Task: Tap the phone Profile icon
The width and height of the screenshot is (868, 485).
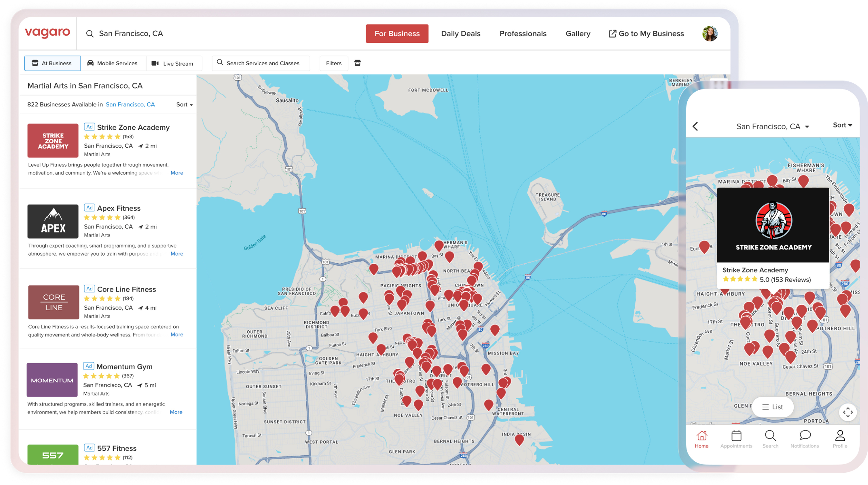Action: (840, 436)
